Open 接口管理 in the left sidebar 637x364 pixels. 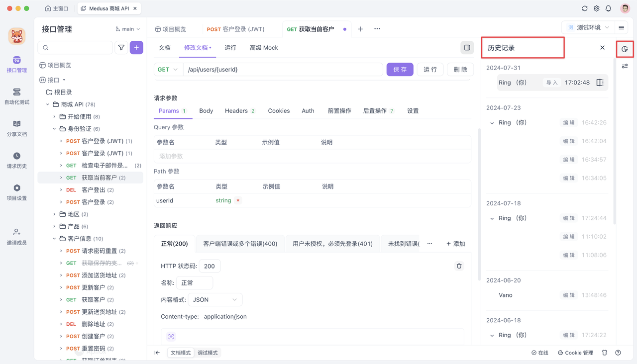(x=17, y=65)
